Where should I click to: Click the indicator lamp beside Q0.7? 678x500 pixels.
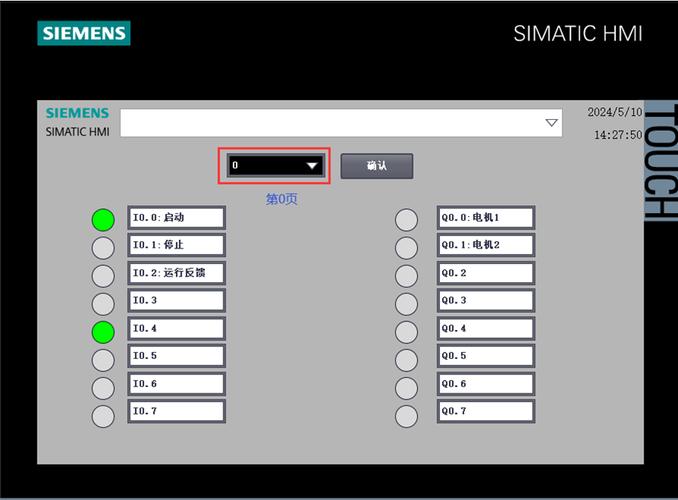tap(406, 416)
